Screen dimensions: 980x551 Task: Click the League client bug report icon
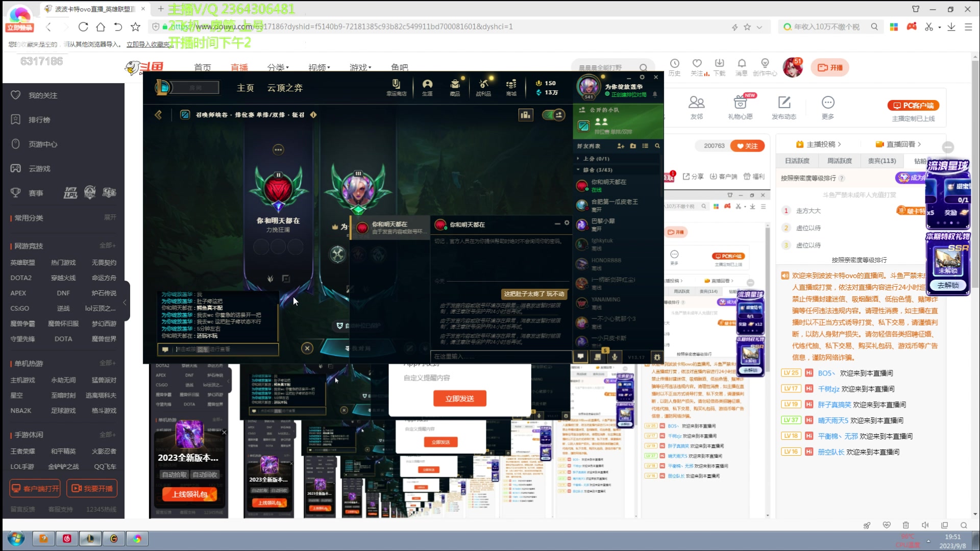(x=657, y=357)
